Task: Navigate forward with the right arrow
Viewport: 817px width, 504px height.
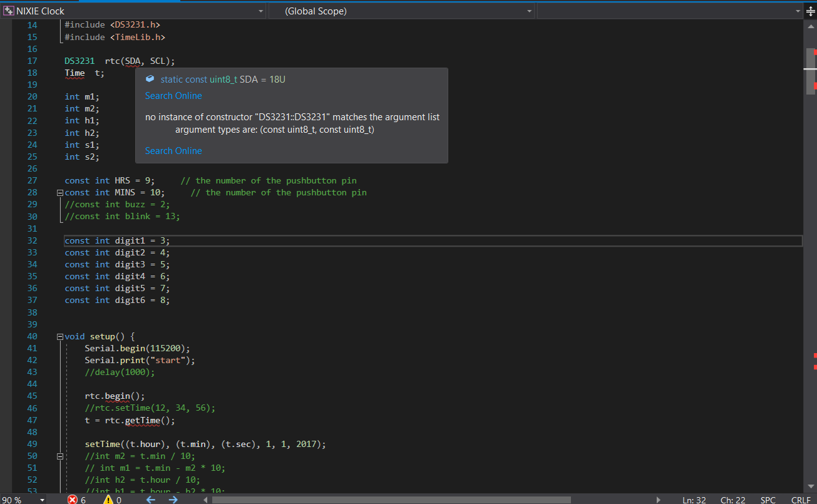Action: (173, 500)
